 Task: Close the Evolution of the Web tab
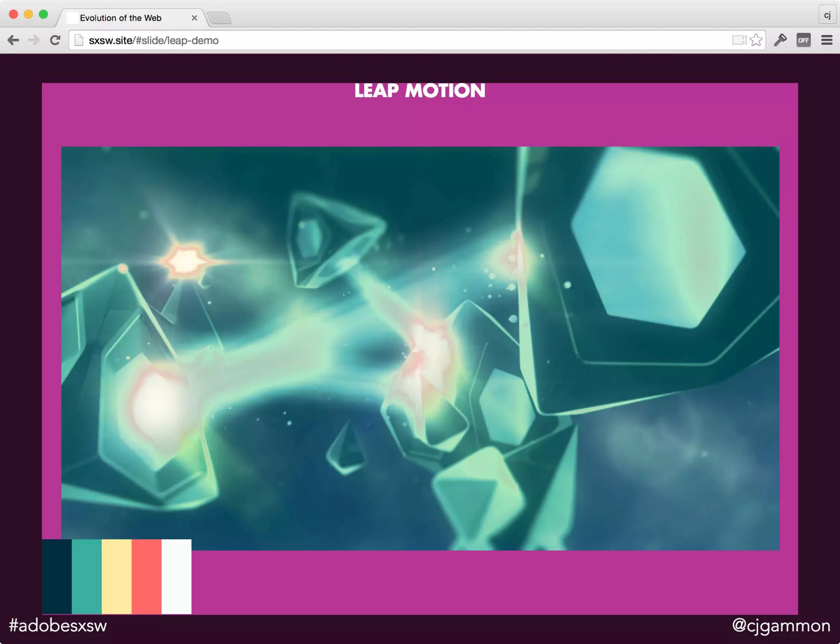coord(194,18)
